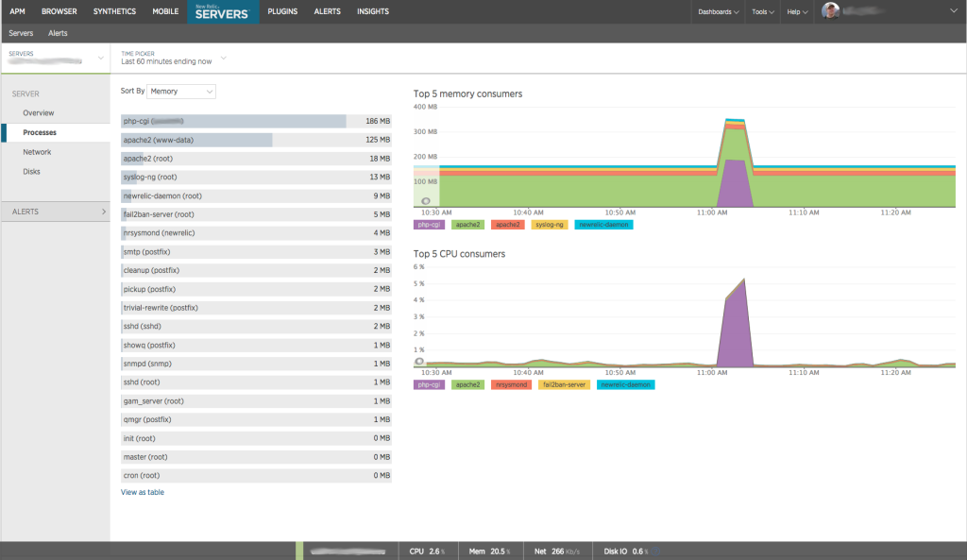Toggle syslog-ng memory legend swatch
The width and height of the screenshot is (967, 560).
pos(549,225)
